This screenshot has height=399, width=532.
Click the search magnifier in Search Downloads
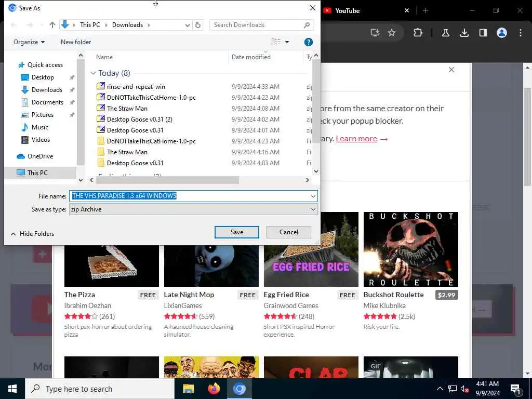tap(307, 25)
